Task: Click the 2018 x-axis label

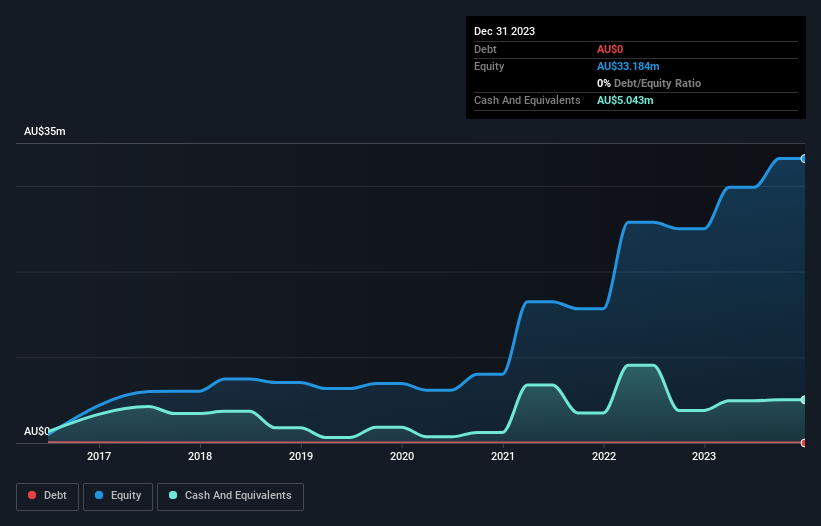Action: click(x=200, y=456)
